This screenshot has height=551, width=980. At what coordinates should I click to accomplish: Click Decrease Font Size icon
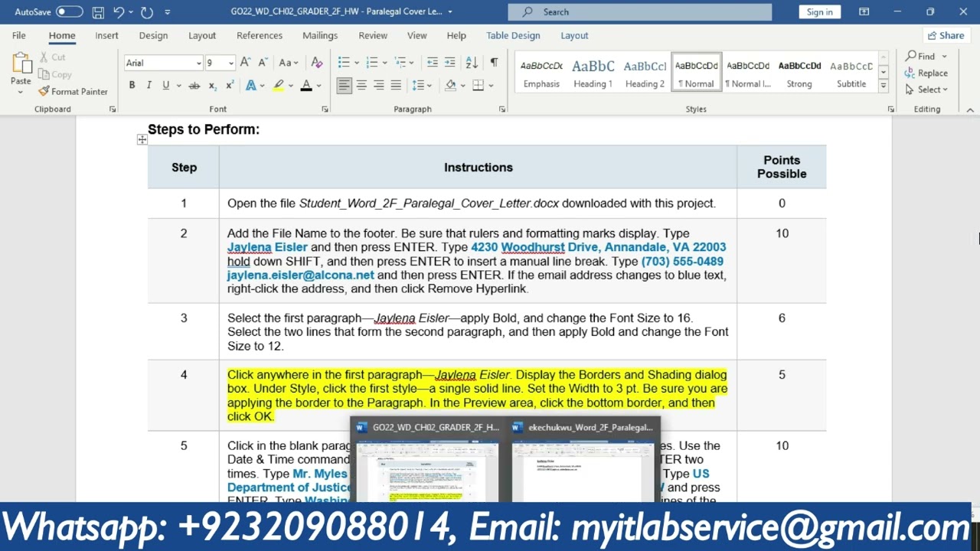click(263, 63)
